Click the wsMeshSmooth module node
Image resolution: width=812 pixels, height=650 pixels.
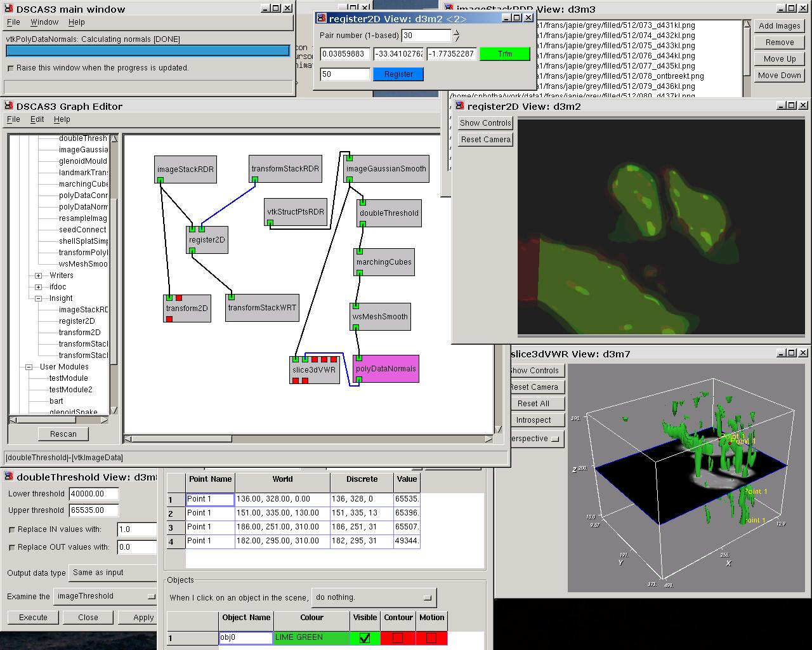[x=380, y=317]
